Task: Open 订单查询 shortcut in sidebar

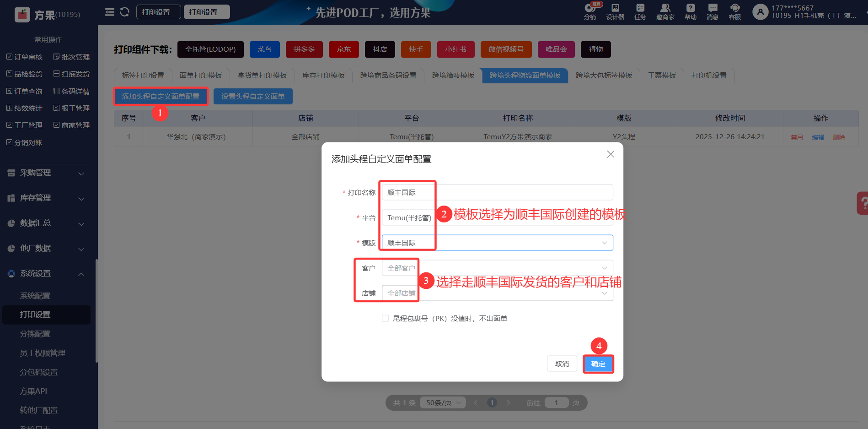Action: point(25,91)
